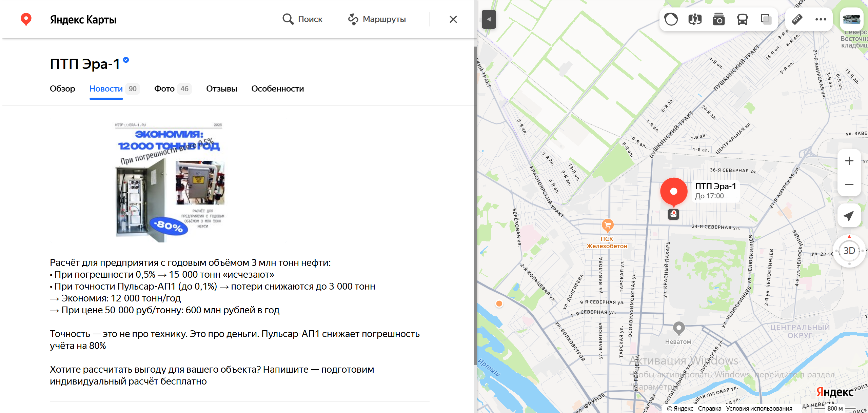Open Маршруты route planner
The height and width of the screenshot is (413, 868).
(x=377, y=19)
